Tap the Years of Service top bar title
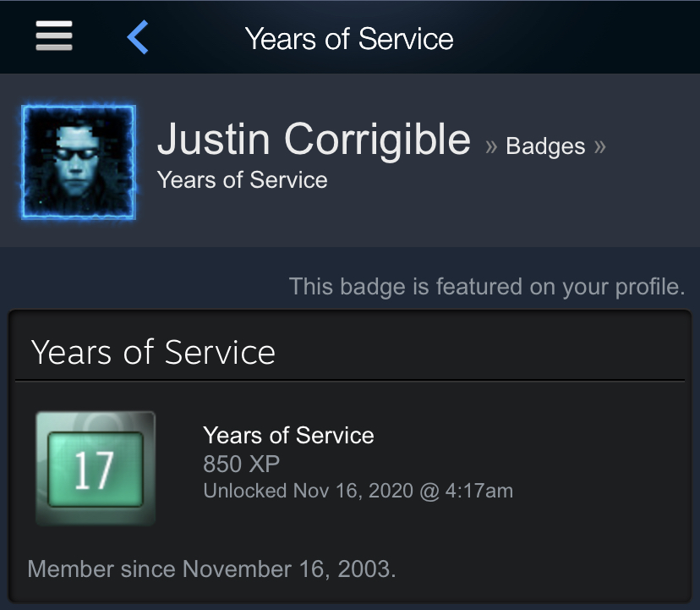Screen dimensions: 700x610 pyautogui.click(x=349, y=39)
